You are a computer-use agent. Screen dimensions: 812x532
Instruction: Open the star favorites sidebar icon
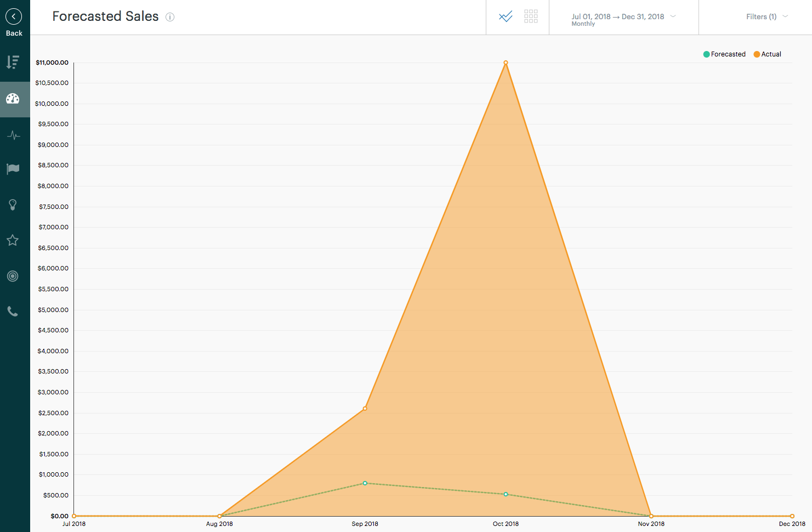click(13, 240)
